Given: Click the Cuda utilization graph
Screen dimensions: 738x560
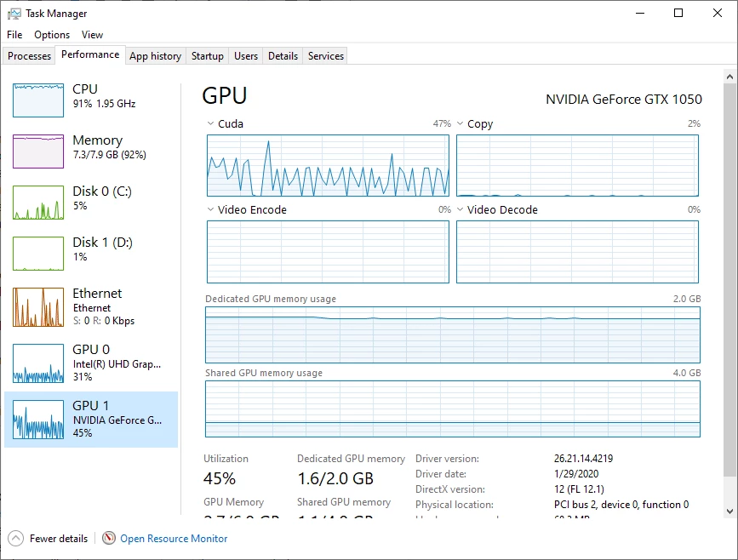Looking at the screenshot, I should coord(328,166).
